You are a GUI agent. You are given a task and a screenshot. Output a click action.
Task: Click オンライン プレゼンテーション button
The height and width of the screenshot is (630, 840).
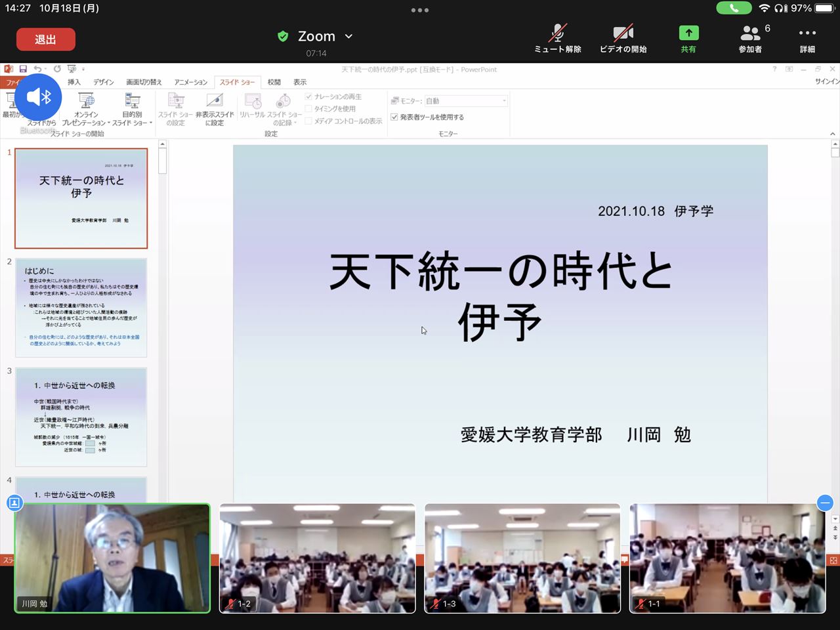click(86, 110)
